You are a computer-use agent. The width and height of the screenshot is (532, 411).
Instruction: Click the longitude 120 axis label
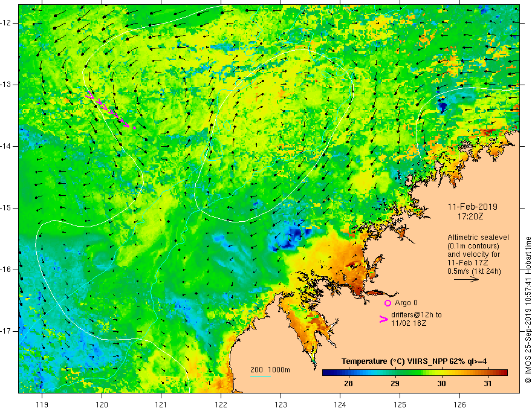click(102, 404)
